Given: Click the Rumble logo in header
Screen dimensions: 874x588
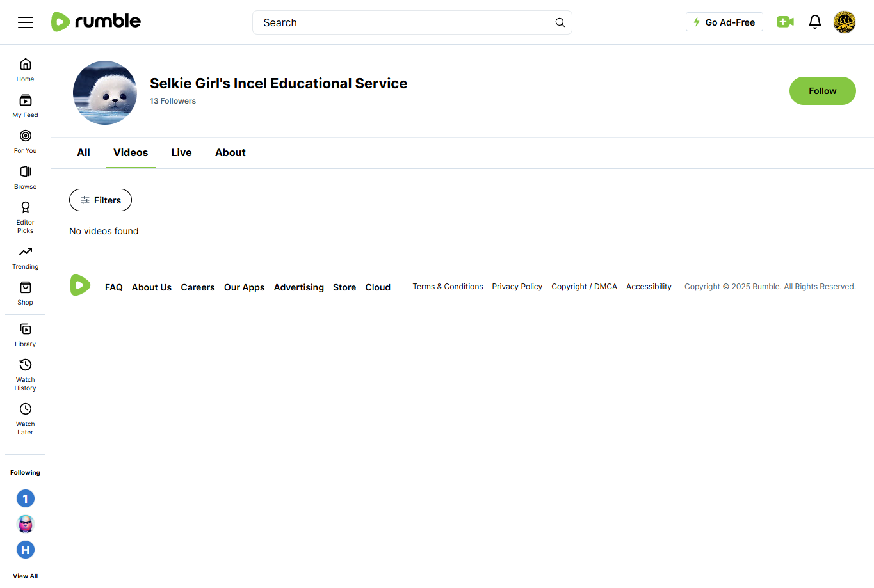Looking at the screenshot, I should click(x=96, y=22).
